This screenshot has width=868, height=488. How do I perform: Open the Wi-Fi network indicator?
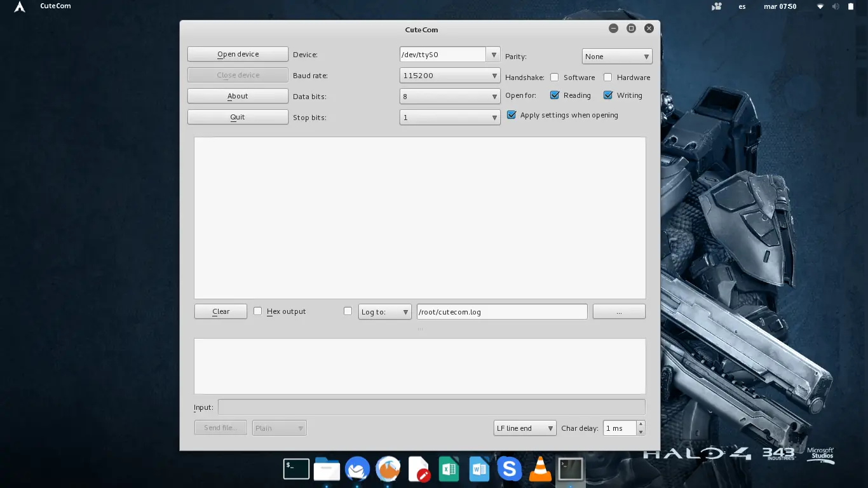820,6
